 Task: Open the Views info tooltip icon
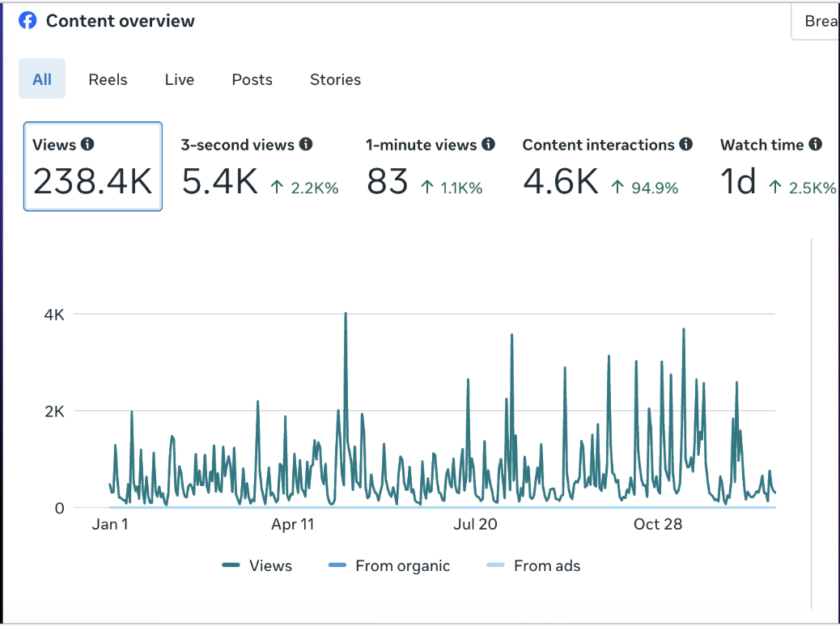pyautogui.click(x=87, y=144)
